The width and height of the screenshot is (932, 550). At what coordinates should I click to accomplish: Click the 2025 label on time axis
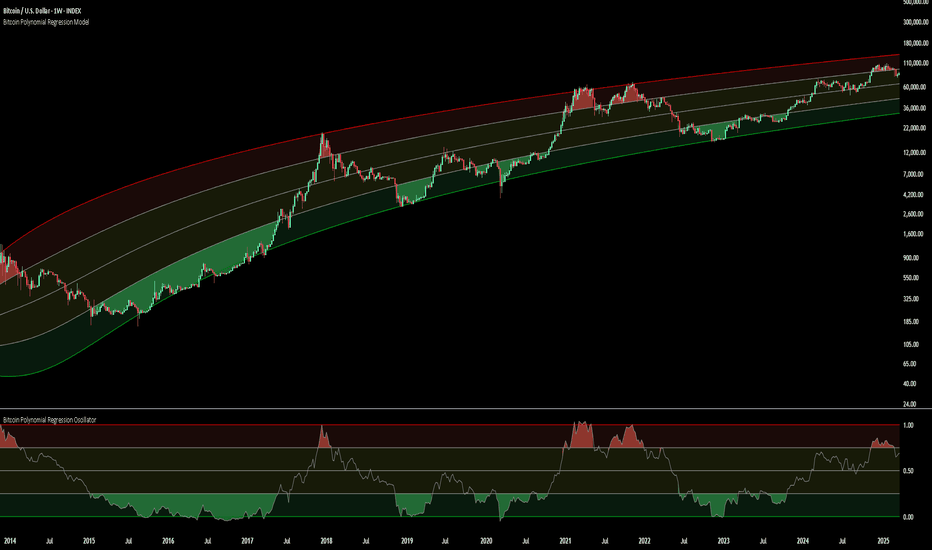(883, 541)
